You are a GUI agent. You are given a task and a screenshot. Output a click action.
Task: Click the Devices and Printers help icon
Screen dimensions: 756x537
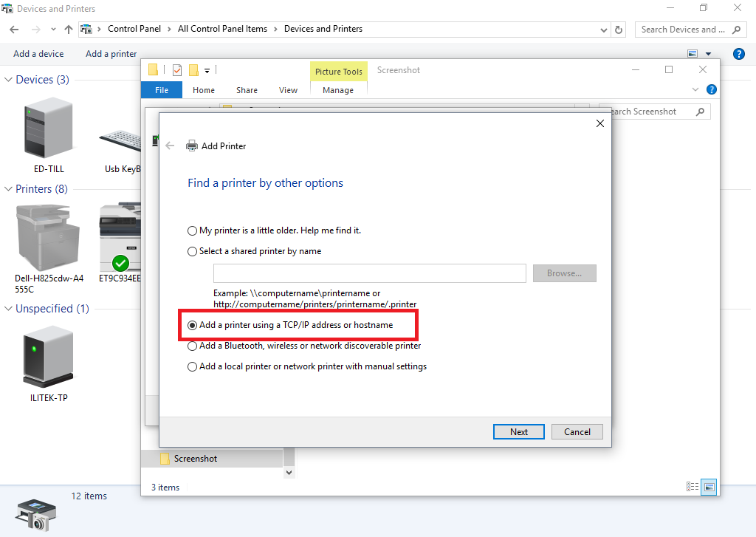[738, 54]
